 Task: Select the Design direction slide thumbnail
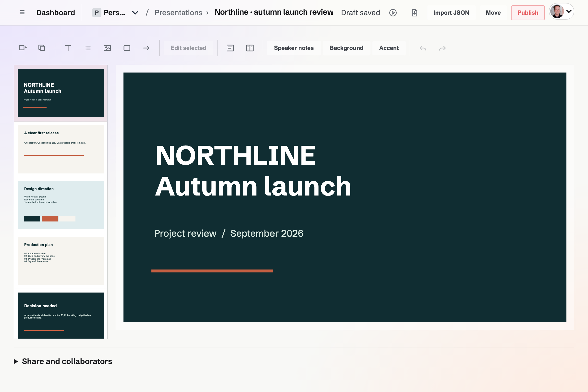click(x=61, y=205)
